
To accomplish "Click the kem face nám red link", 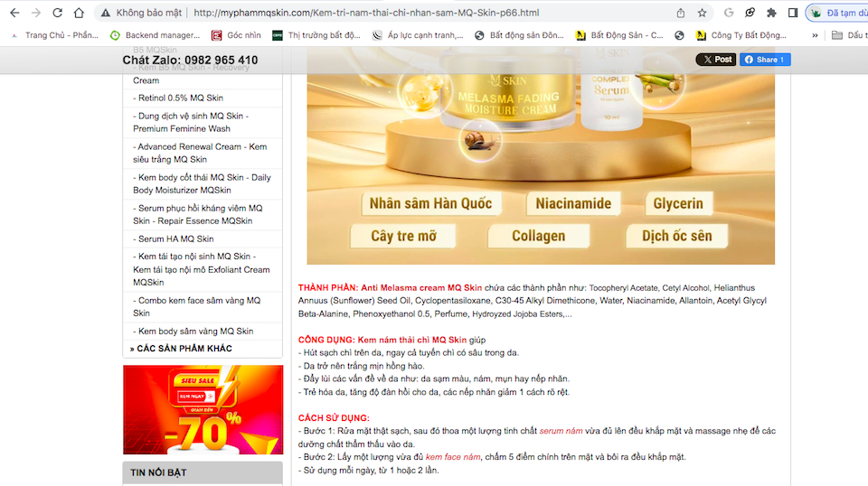I will point(453,457).
